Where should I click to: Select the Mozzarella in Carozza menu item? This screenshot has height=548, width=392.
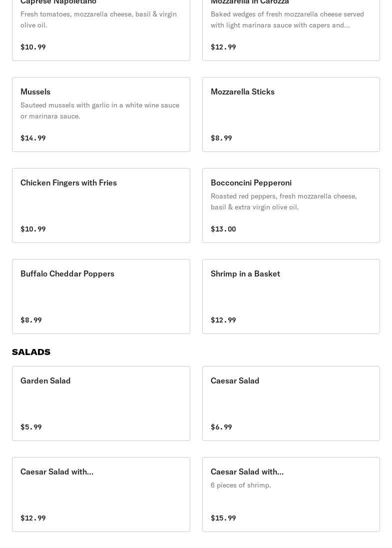tap(291, 30)
